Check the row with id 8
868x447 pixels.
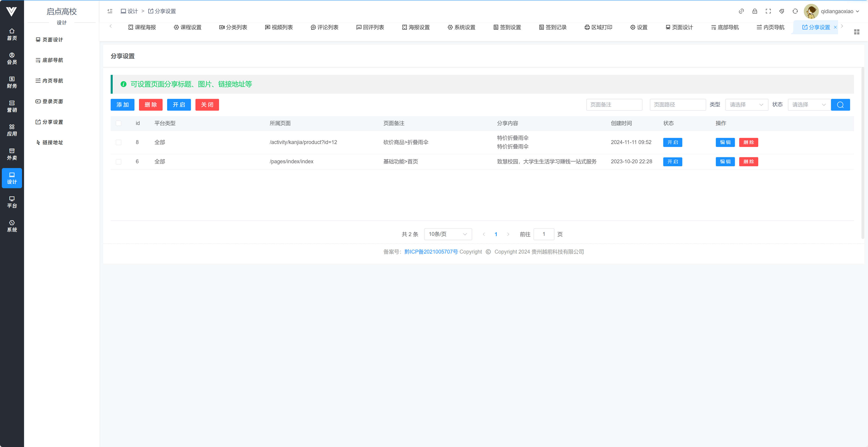pyautogui.click(x=119, y=142)
